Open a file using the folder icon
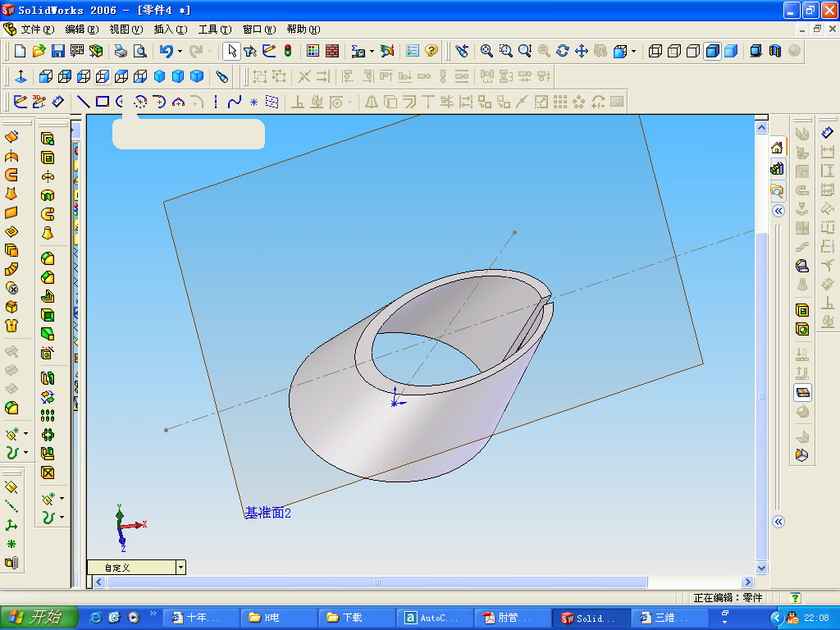Image resolution: width=840 pixels, height=630 pixels. 39,51
